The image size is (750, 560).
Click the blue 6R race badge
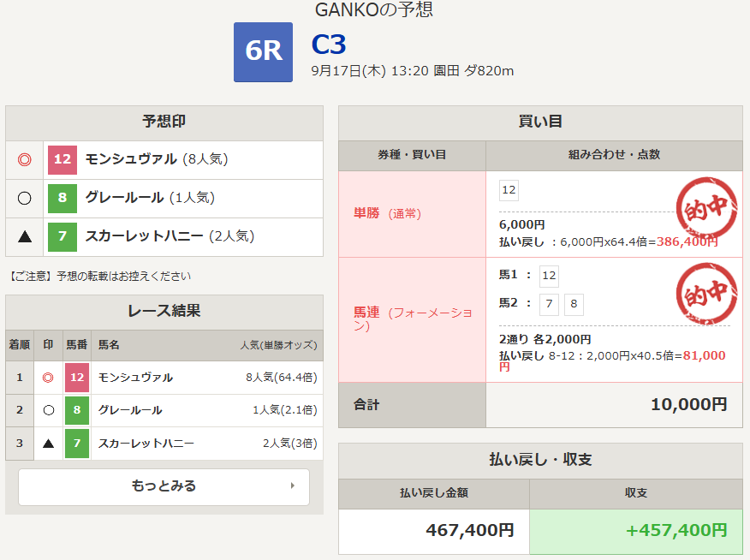click(x=263, y=52)
